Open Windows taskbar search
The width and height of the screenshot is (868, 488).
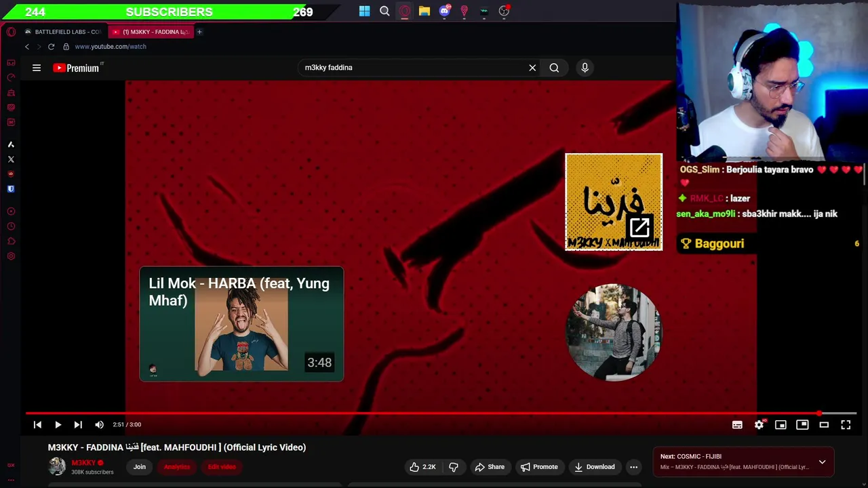pyautogui.click(x=384, y=11)
